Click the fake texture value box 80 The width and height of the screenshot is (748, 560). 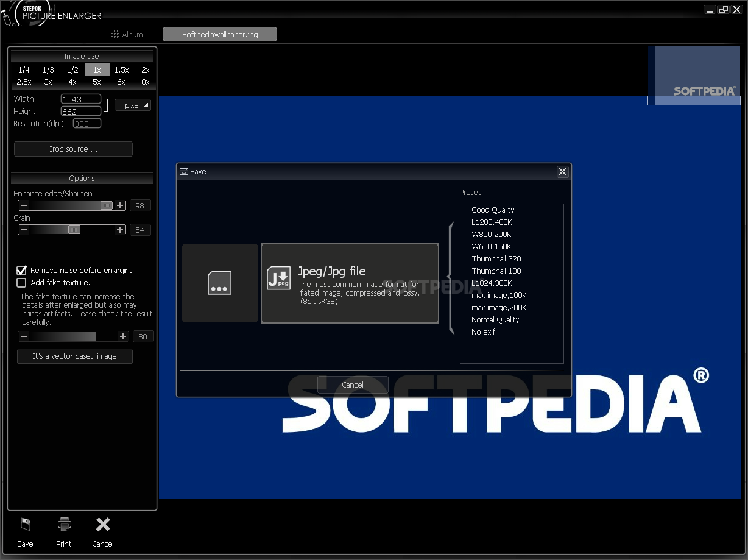point(144,337)
